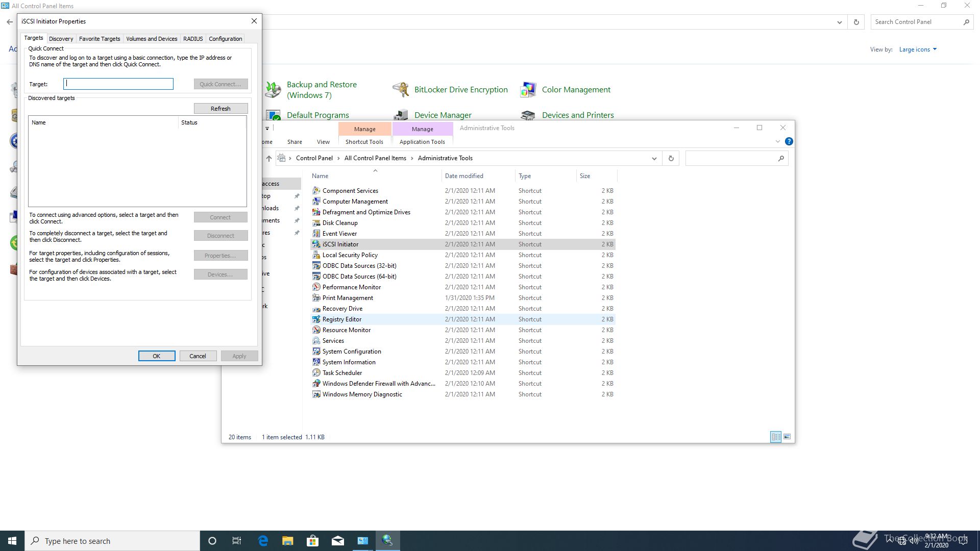Open Control Panel address bar dropdown
This screenshot has height=551, width=980.
[x=839, y=22]
